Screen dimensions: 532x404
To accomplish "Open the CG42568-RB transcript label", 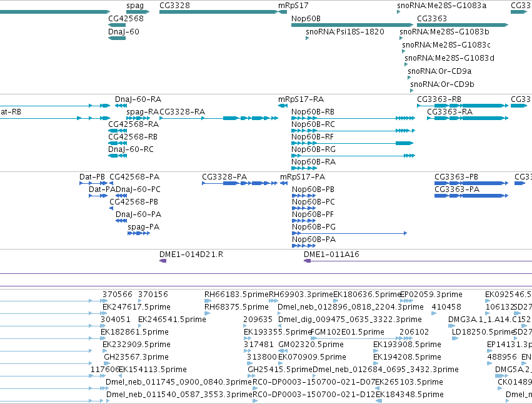I will (x=133, y=137).
